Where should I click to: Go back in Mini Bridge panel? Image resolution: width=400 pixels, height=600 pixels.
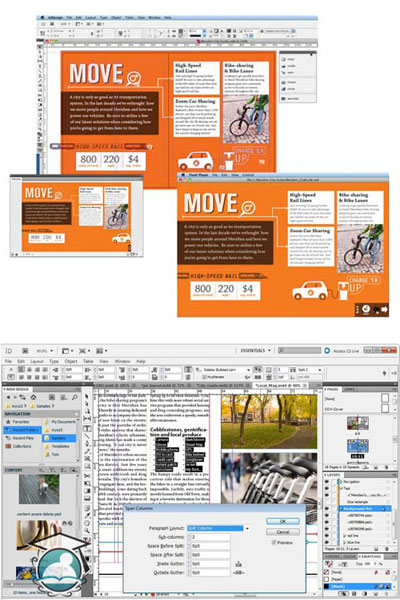(8, 397)
